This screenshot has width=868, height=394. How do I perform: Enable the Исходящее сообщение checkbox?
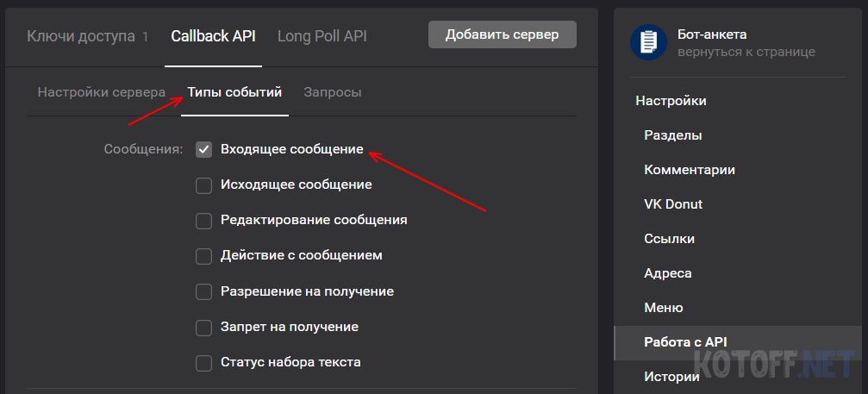pyautogui.click(x=203, y=184)
